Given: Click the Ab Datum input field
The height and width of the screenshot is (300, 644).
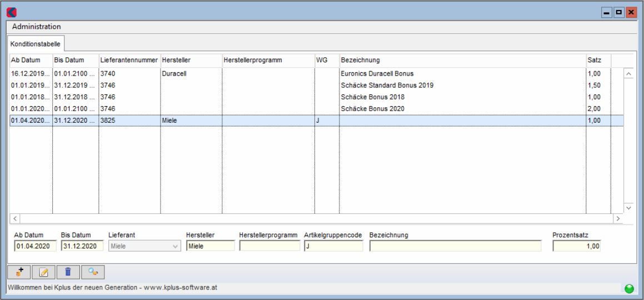Looking at the screenshot, I should tap(36, 246).
